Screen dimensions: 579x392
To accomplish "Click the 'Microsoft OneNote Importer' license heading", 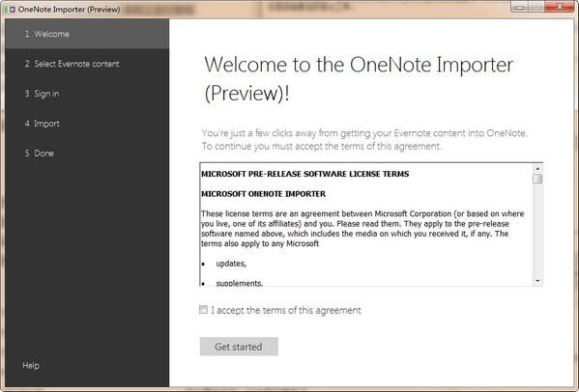I will click(264, 194).
